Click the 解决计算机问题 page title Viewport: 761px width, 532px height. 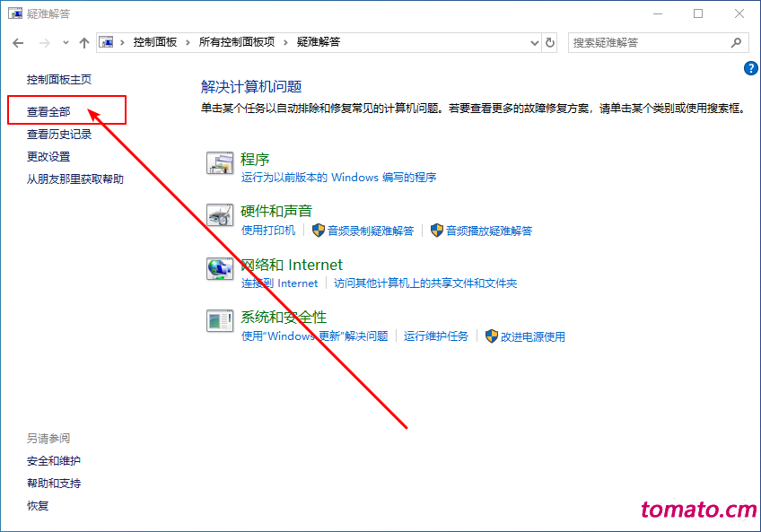[251, 87]
